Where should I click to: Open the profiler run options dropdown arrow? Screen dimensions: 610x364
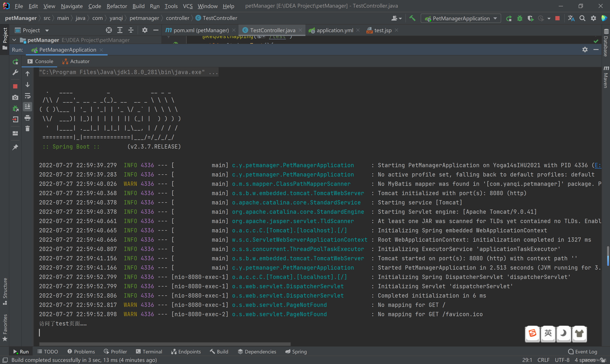[549, 19]
